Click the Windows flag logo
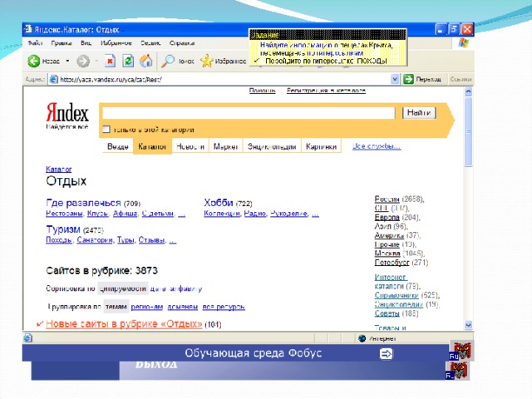Viewport: 532px width, 399px height. tap(463, 43)
